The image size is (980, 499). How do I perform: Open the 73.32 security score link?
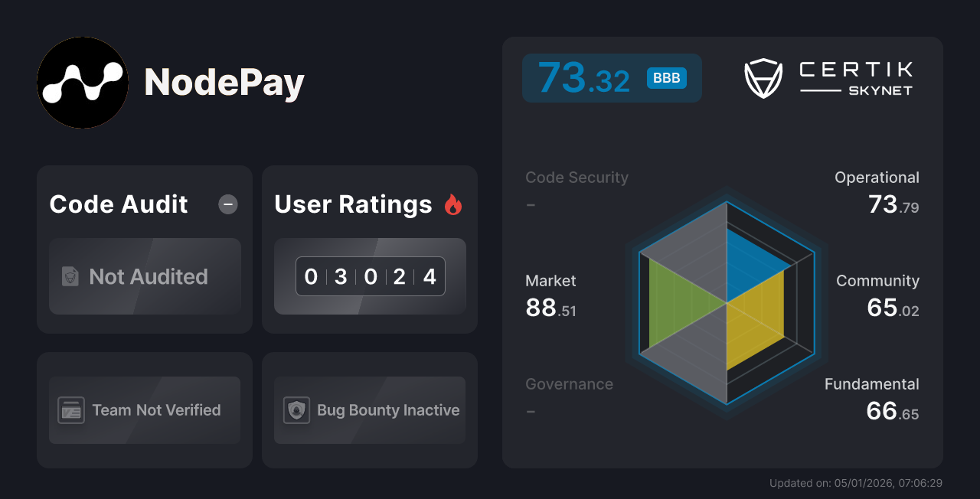click(x=583, y=77)
